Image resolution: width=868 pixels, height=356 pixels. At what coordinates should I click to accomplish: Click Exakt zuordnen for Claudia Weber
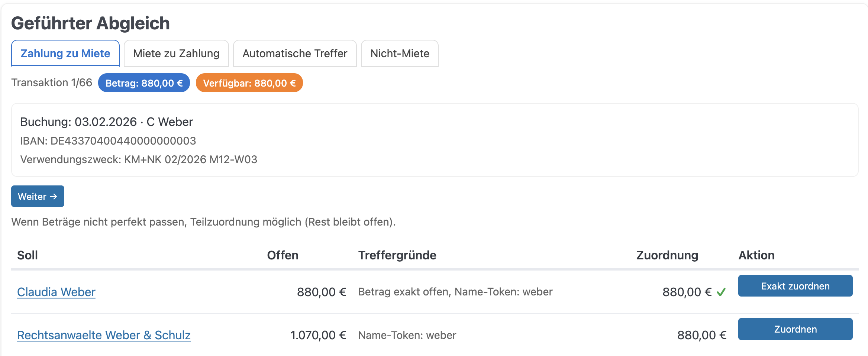pos(795,286)
